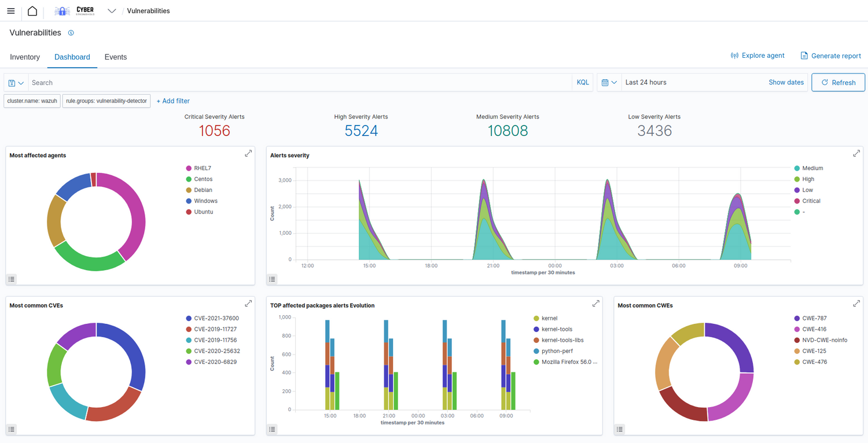Open the saved queries dropdown
Image resolution: width=868 pixels, height=443 pixels.
16,83
